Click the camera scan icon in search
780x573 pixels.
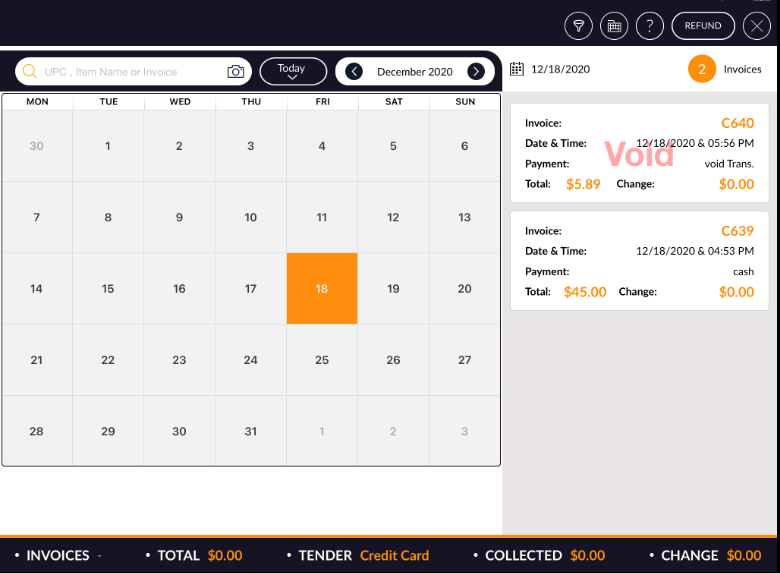tap(236, 72)
